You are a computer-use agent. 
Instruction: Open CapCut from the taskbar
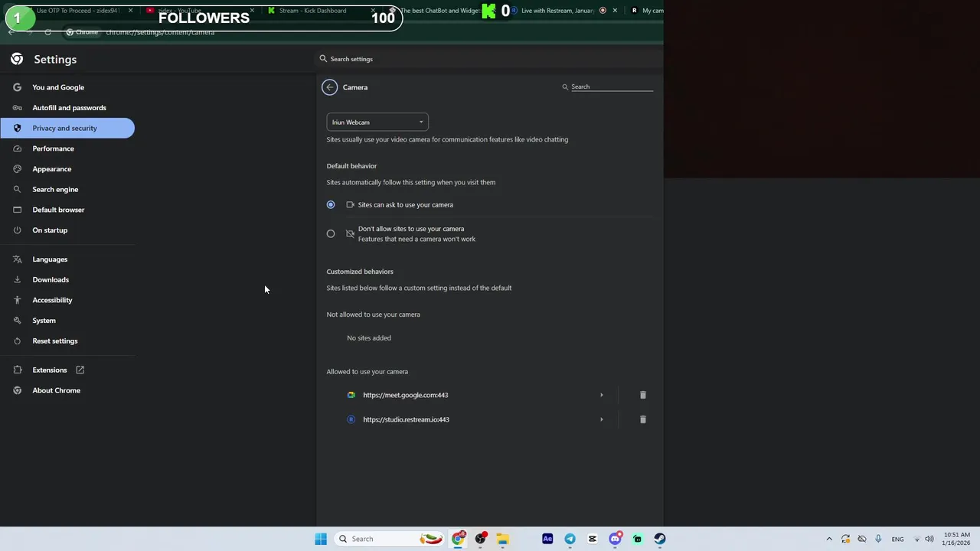[x=592, y=539]
